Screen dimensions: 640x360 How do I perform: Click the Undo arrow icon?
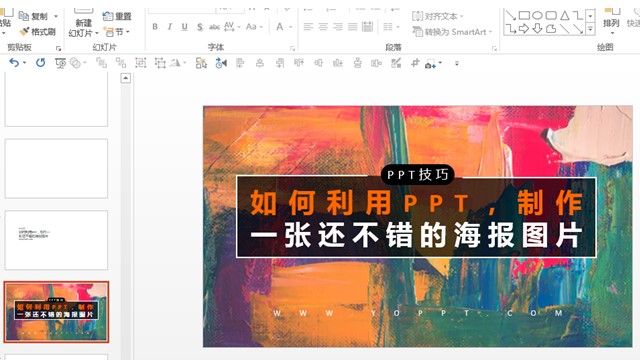14,62
